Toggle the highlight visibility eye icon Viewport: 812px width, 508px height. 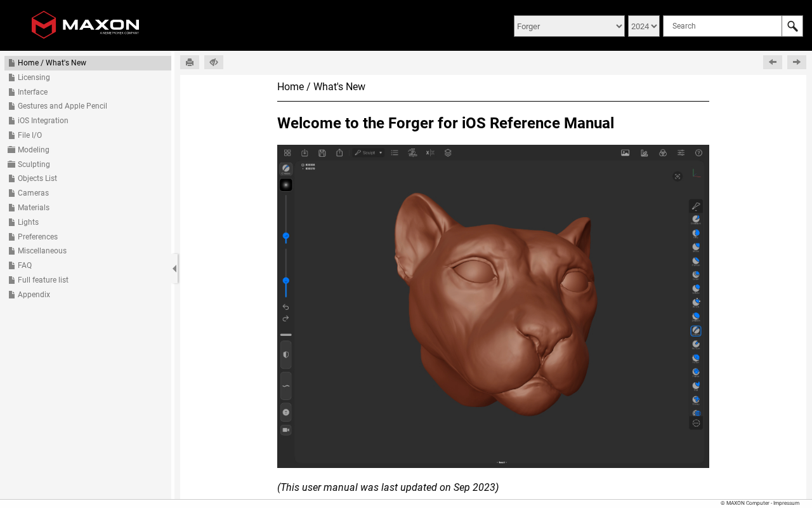[214, 62]
